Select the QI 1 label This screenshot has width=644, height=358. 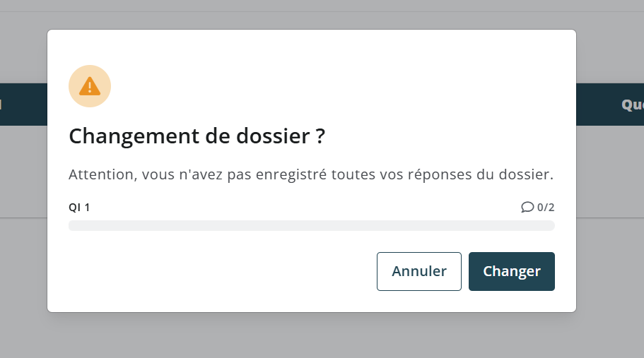[x=79, y=208]
